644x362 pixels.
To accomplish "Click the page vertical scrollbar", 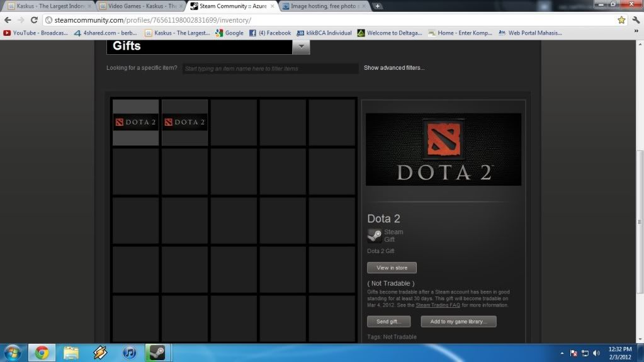I will pyautogui.click(x=640, y=222).
